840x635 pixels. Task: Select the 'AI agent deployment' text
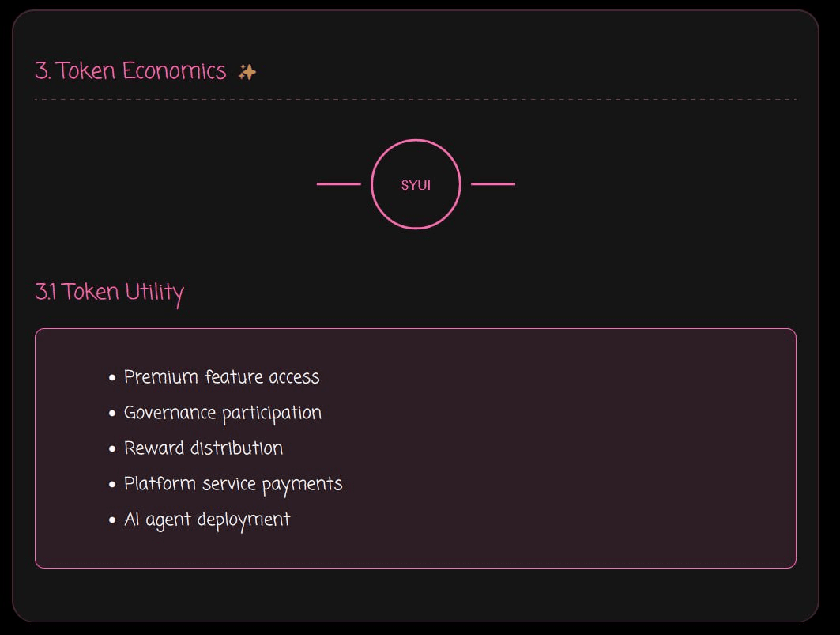[207, 520]
